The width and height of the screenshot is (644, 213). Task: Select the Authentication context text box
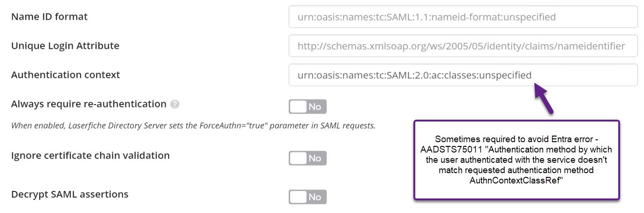coord(463,75)
